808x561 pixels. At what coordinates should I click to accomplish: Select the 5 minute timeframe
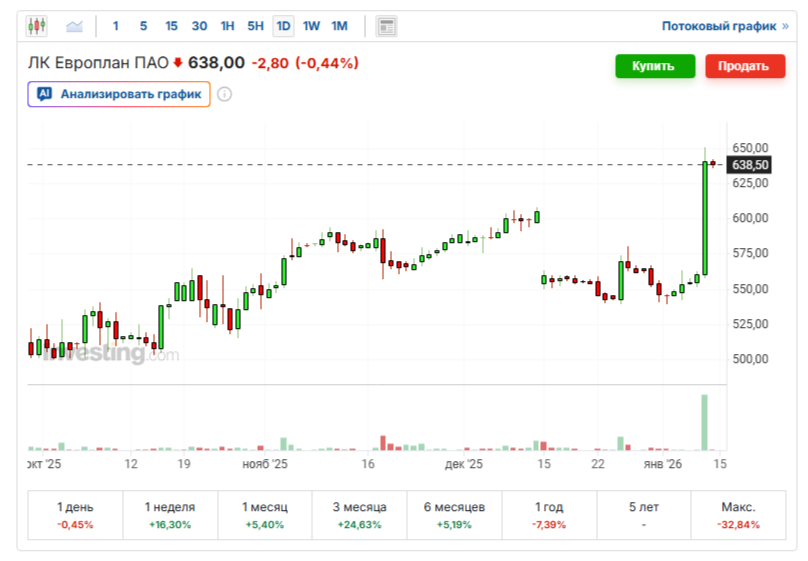pos(143,26)
